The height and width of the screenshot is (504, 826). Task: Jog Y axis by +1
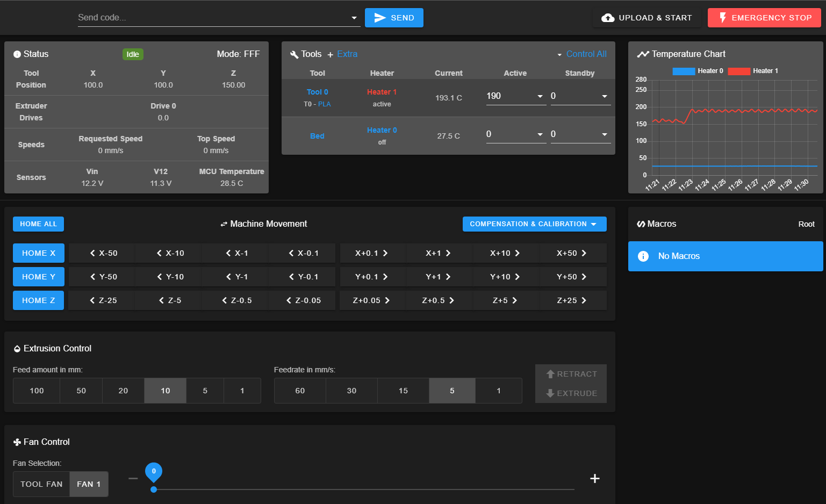(439, 277)
